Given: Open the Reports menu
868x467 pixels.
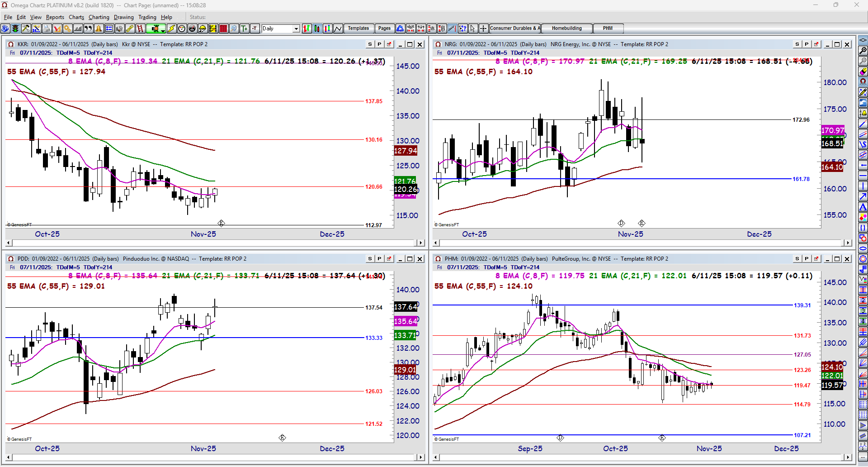Looking at the screenshot, I should pyautogui.click(x=55, y=17).
